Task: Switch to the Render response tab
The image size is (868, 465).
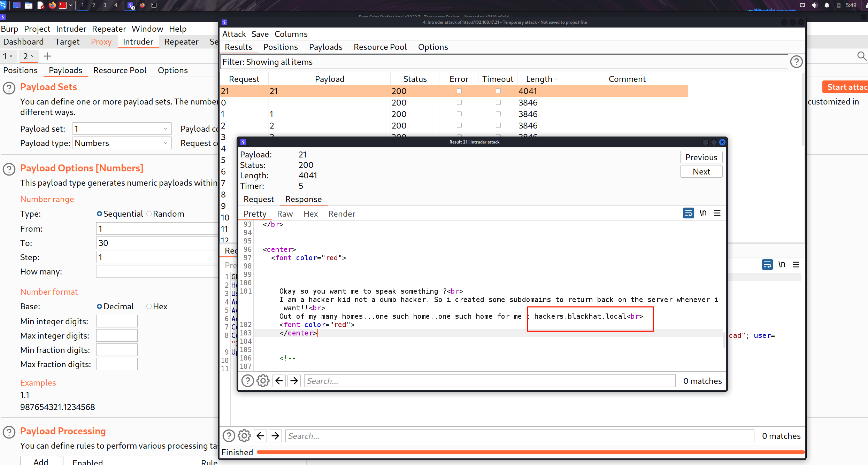Action: (x=341, y=214)
